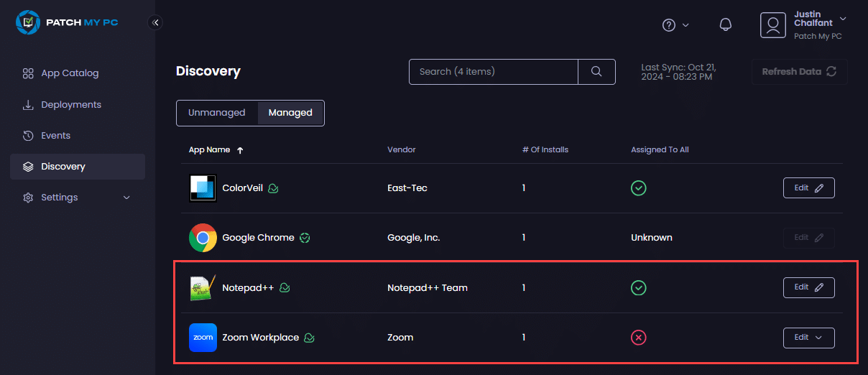Click the Google Chrome app icon
This screenshot has width=868, height=375.
pos(203,238)
